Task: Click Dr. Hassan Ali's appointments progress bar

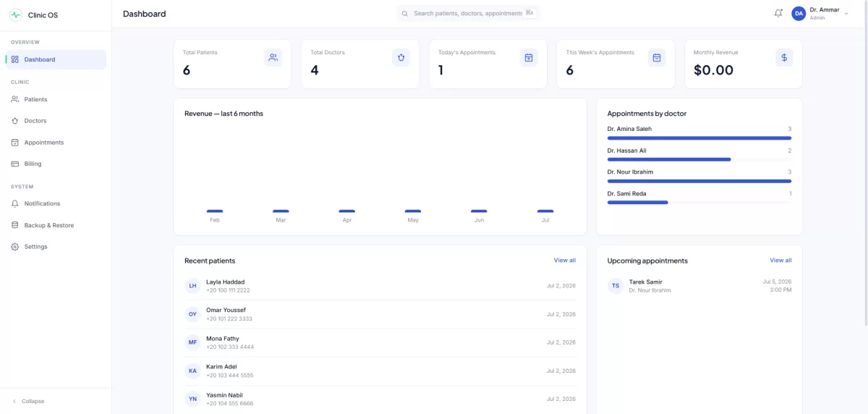Action: click(699, 159)
